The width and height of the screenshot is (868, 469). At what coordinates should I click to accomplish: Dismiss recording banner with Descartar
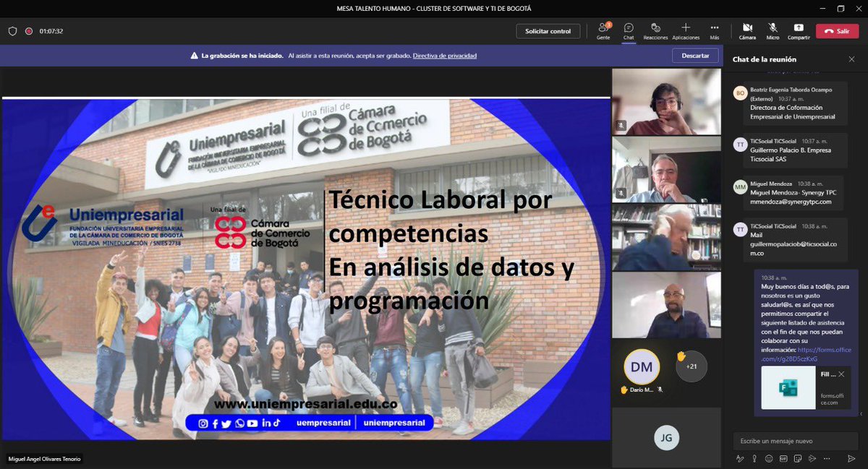[x=695, y=56]
